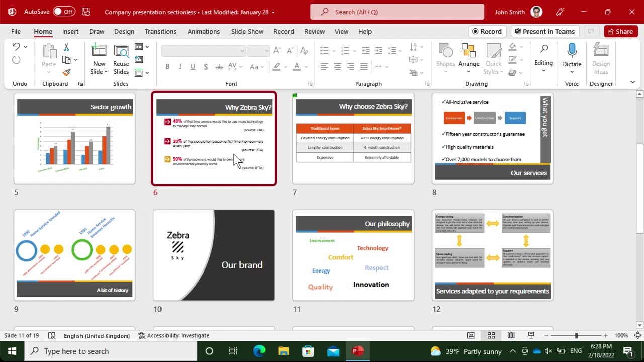Click the Format Painter brush icon
The width and height of the screenshot is (644, 362).
point(66,72)
